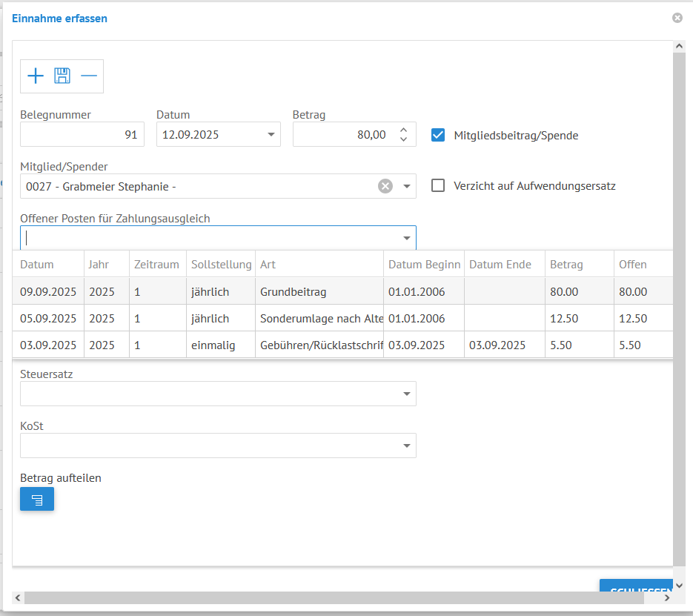
Task: Choose the Gebühren/Rücklastschrift row
Action: click(319, 345)
